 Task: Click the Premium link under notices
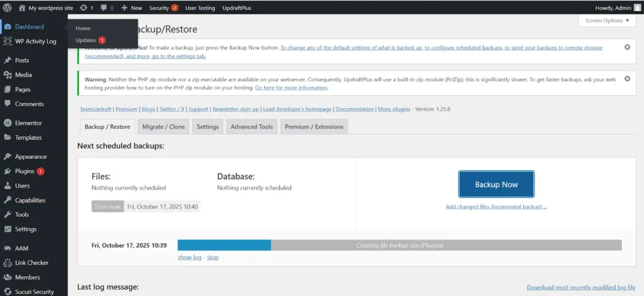126,109
